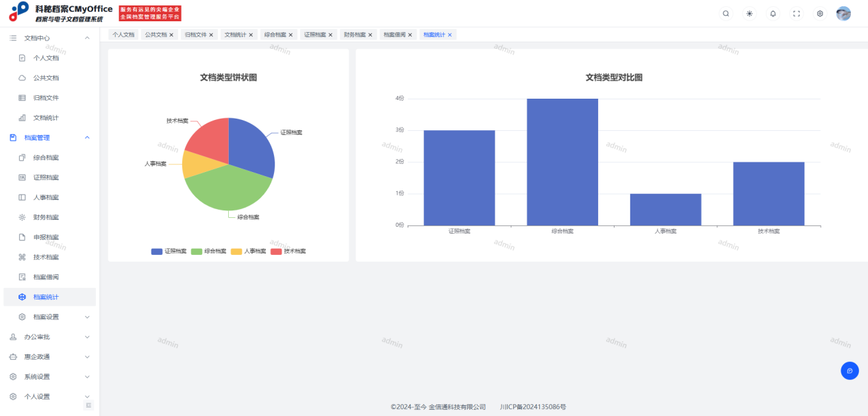Expand the 档案设置 submenu chevron

tap(87, 317)
